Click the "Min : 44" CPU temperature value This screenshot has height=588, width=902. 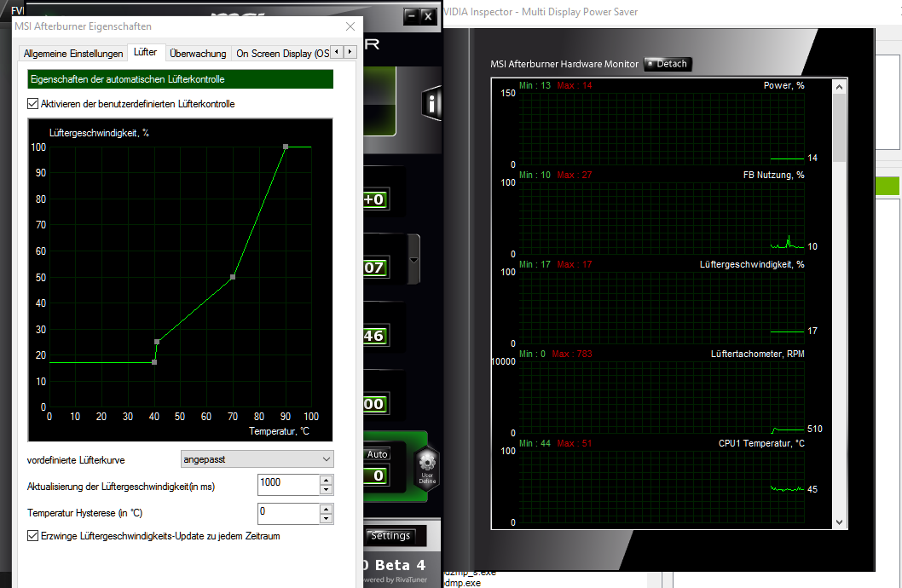coord(535,443)
